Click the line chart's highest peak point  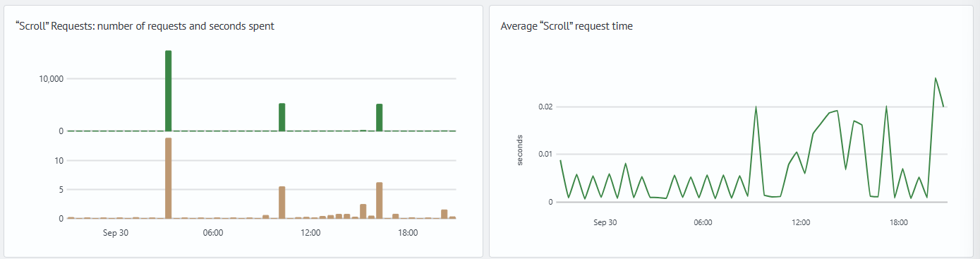pos(936,78)
